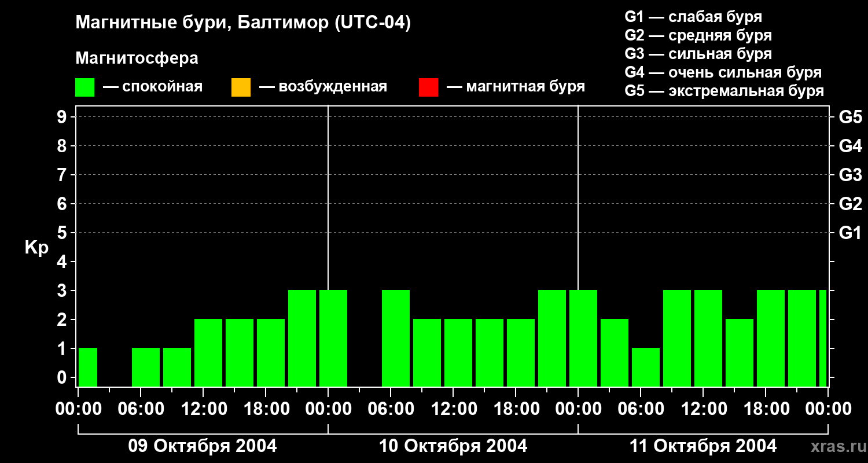
Task: Click the '— спокойная' legend label
Action: (x=153, y=87)
